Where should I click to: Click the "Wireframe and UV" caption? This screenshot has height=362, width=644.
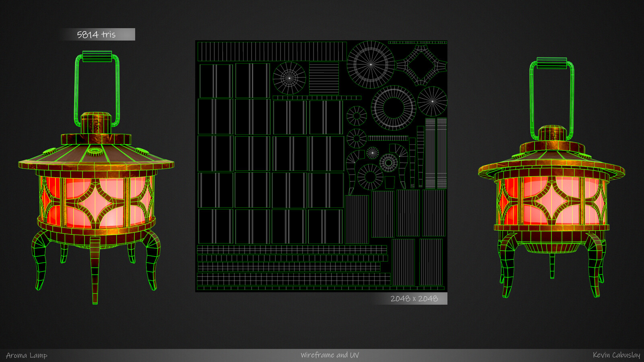(330, 355)
